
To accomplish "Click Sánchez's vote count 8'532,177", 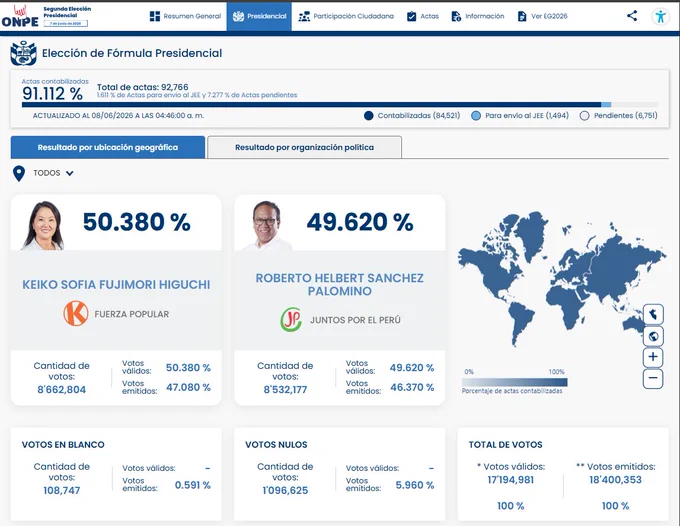I will pos(285,389).
